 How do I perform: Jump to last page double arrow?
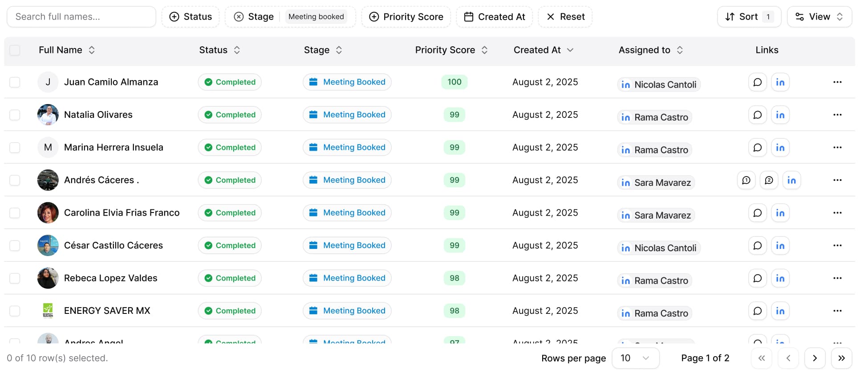841,358
